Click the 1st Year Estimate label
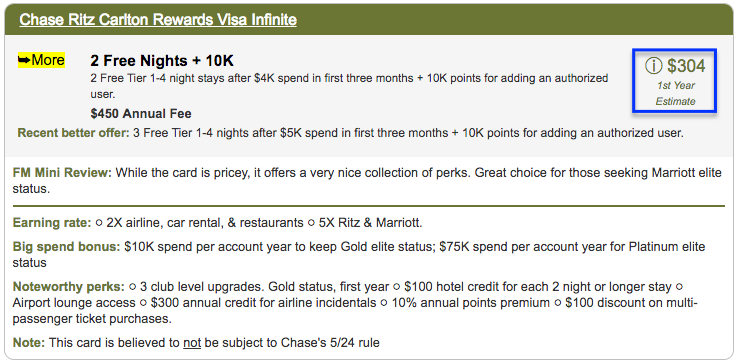738x363 pixels. 675,93
